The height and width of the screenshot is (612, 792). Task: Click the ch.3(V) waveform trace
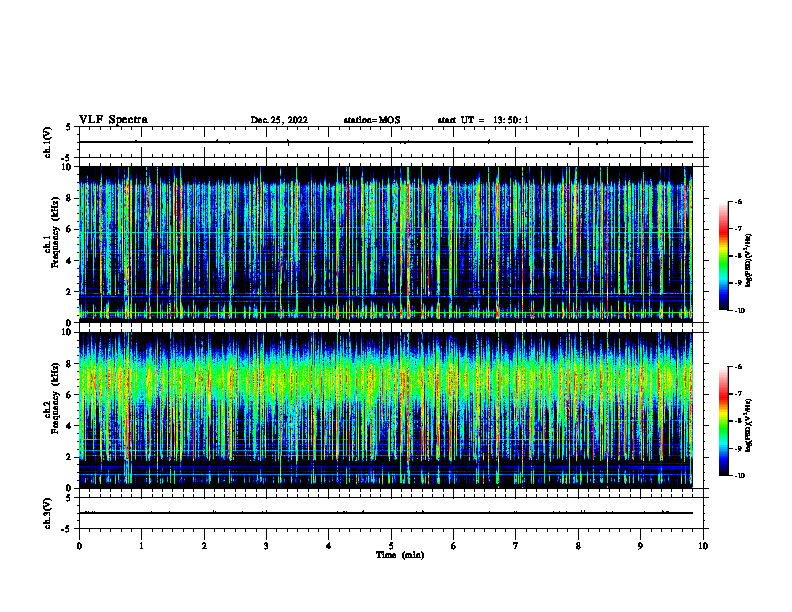386,513
